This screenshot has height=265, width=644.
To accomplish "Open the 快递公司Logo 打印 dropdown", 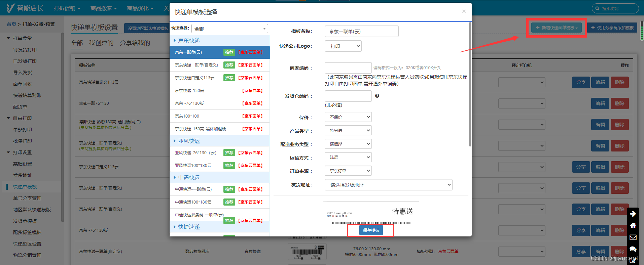I will point(343,46).
